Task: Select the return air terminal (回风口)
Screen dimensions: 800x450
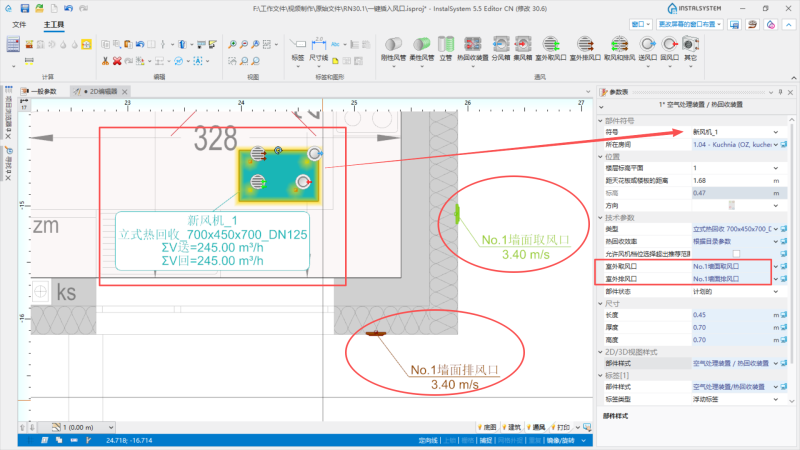Action: pos(669,48)
